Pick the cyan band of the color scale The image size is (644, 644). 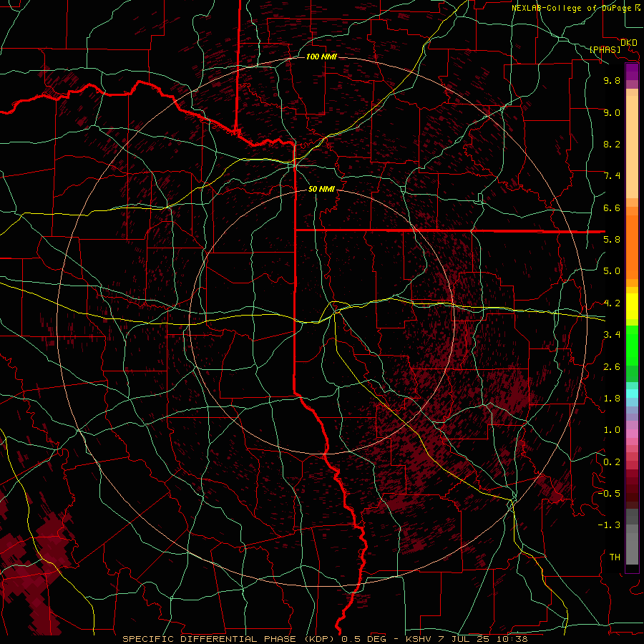tap(632, 393)
